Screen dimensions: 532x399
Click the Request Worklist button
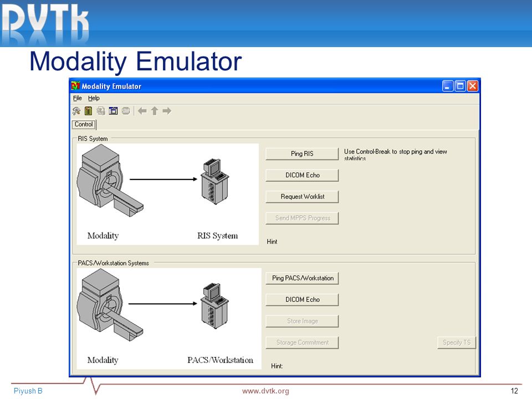click(302, 196)
